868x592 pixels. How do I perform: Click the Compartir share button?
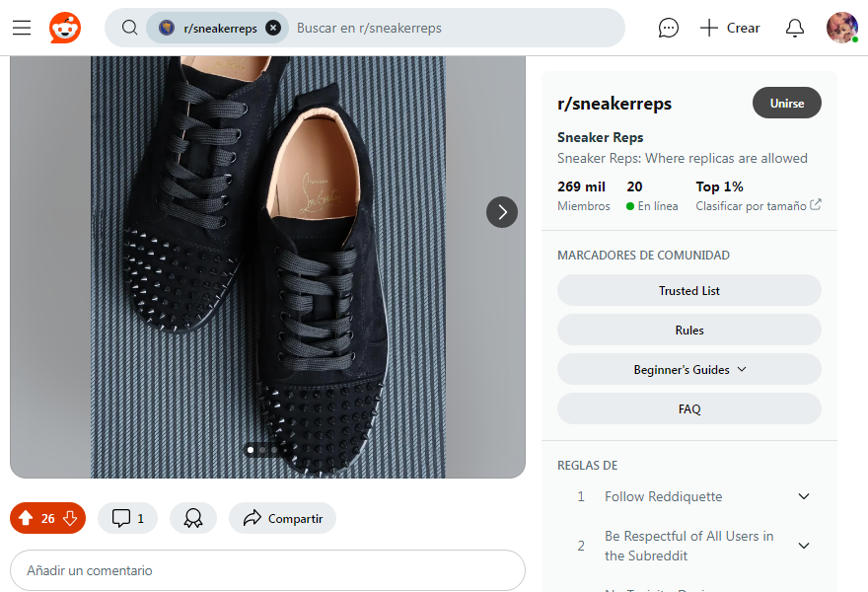tap(283, 518)
